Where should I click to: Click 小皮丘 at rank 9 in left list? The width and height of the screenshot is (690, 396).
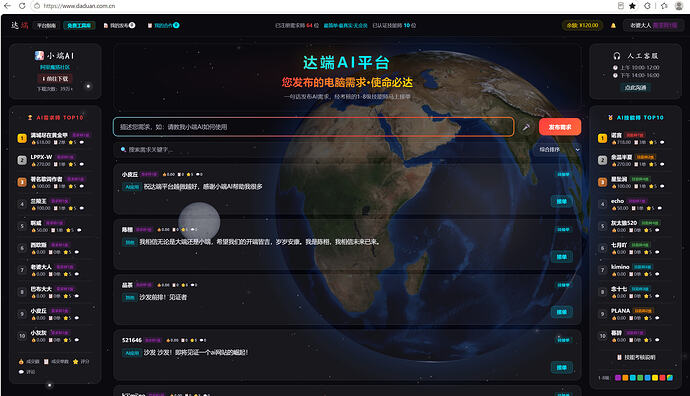38,311
